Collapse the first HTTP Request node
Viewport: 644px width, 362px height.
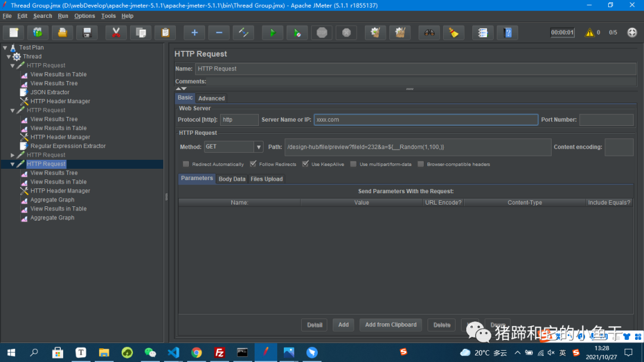coord(13,66)
